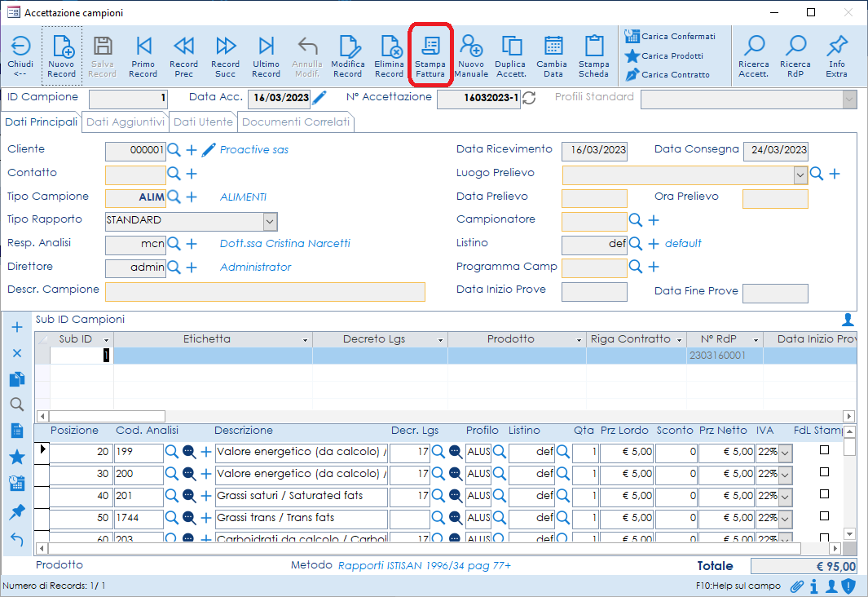Click Carica Prodotti button
Viewport: 868px width, 597px height.
[663, 56]
